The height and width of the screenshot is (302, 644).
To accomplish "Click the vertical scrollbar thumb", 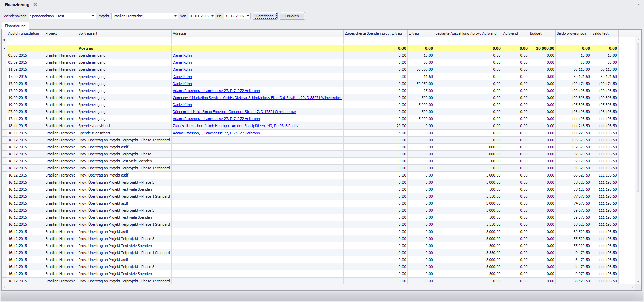I will click(638, 117).
